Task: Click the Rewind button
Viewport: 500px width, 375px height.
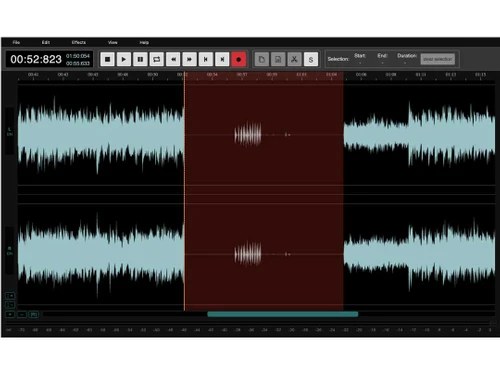Action: tap(173, 59)
